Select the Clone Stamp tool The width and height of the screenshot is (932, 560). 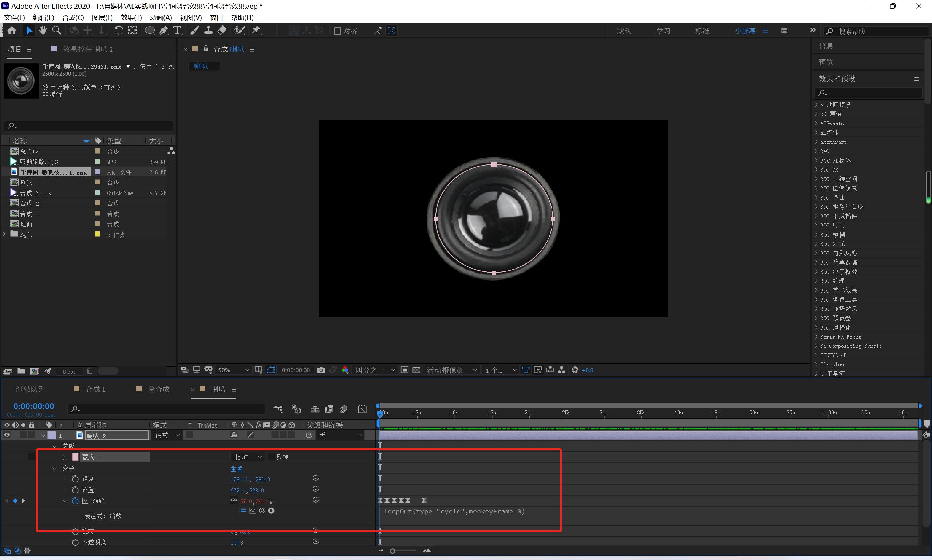click(x=208, y=31)
